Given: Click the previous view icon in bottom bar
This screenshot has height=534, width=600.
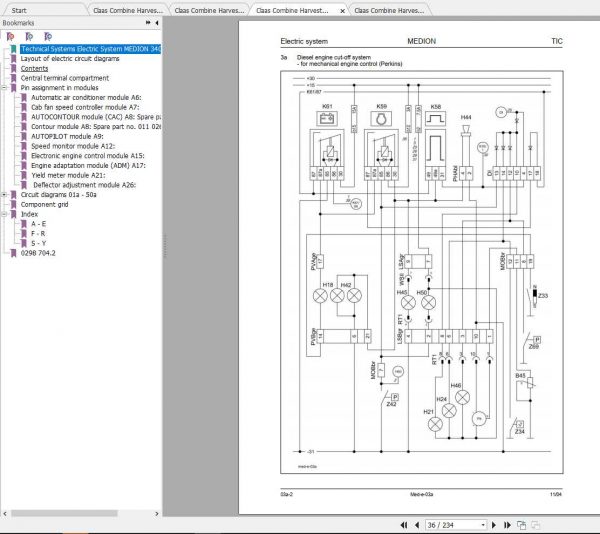Looking at the screenshot, I should (521, 525).
